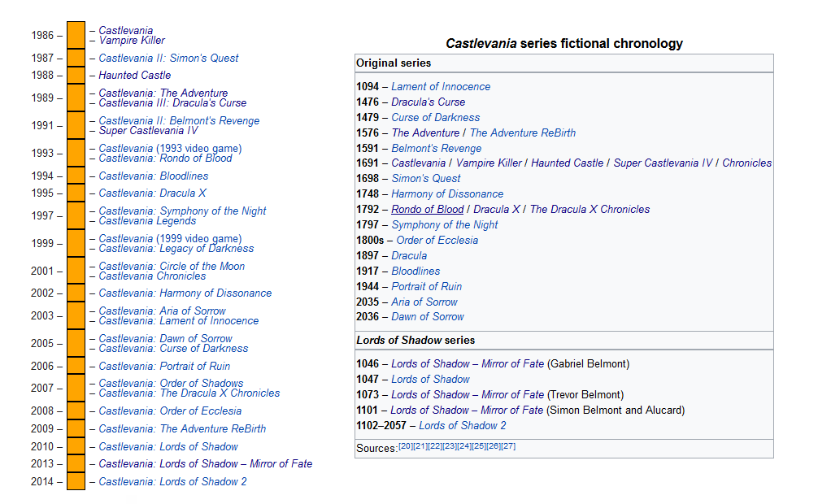Click the 2003 year label
818x504 pixels.
[41, 315]
